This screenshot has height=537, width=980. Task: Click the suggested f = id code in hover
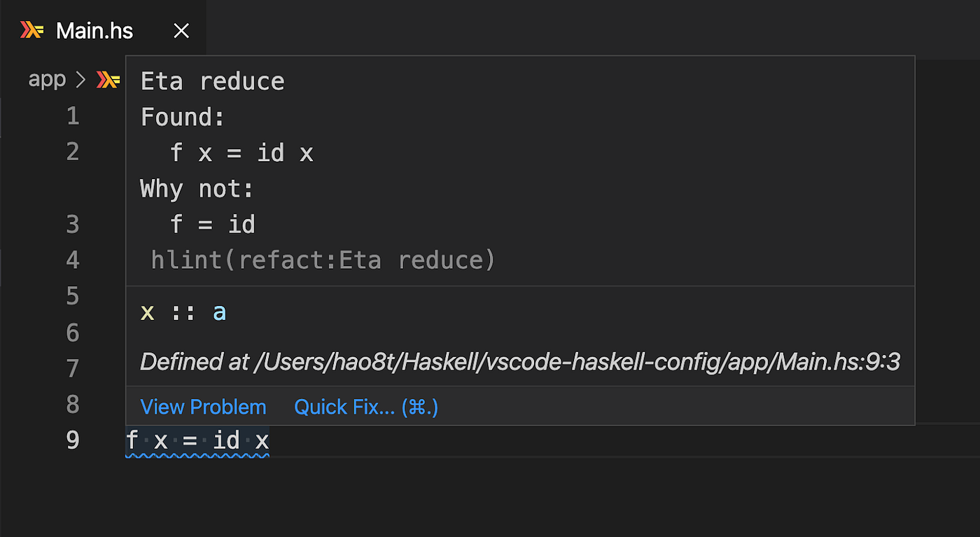point(213,225)
